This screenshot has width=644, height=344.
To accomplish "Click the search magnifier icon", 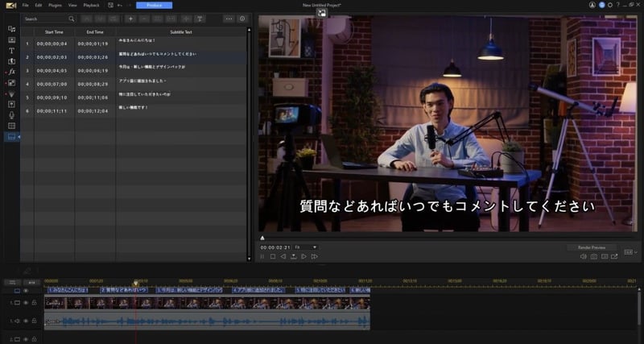I will [x=71, y=19].
